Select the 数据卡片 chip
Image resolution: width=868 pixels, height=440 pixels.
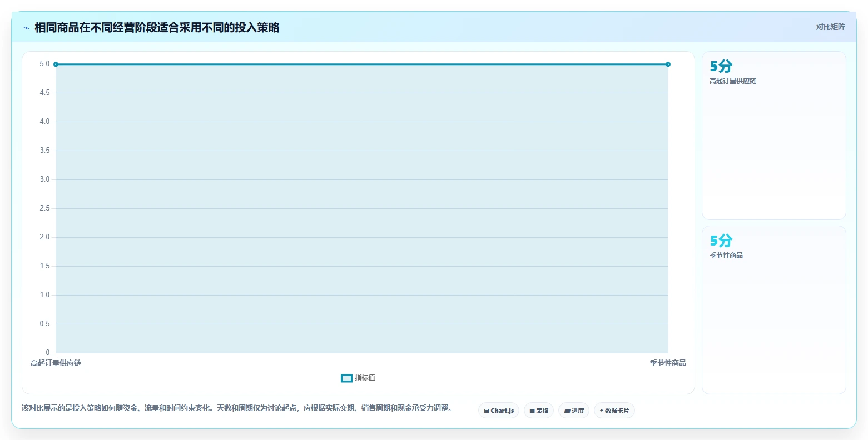click(614, 411)
